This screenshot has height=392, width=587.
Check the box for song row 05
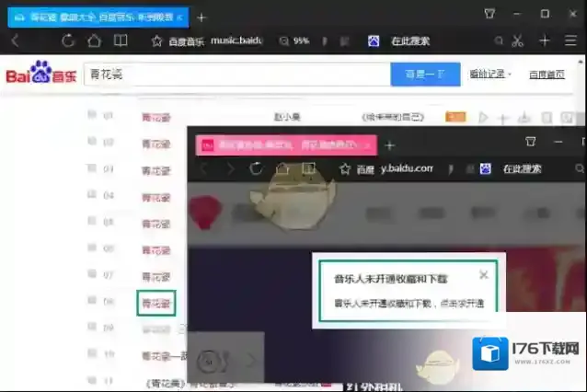pyautogui.click(x=92, y=221)
